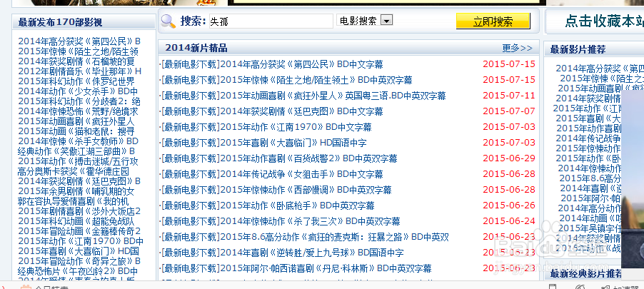Click the 2015-06-24 date beside 《杀了我三次》
Viewport: 644px width, 289px height.
pos(509,221)
